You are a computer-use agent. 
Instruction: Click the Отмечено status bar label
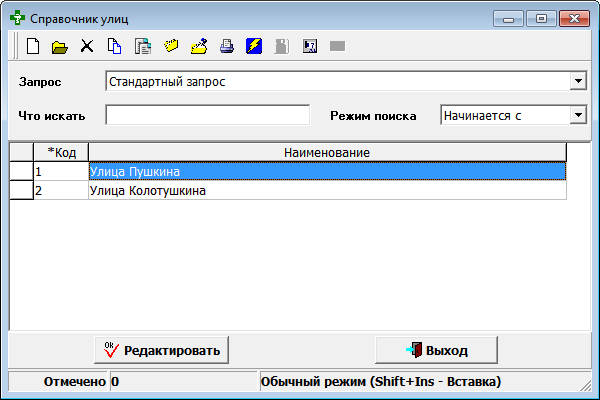pyautogui.click(x=75, y=382)
